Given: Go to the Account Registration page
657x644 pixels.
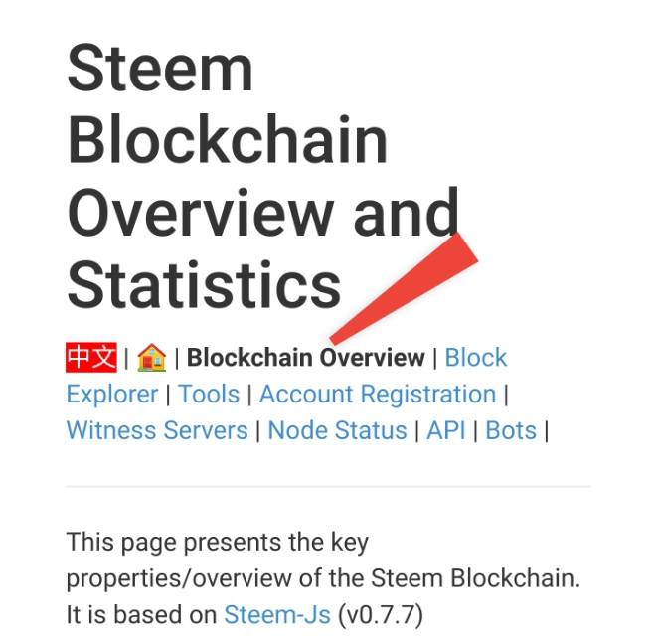Looking at the screenshot, I should [x=378, y=395].
